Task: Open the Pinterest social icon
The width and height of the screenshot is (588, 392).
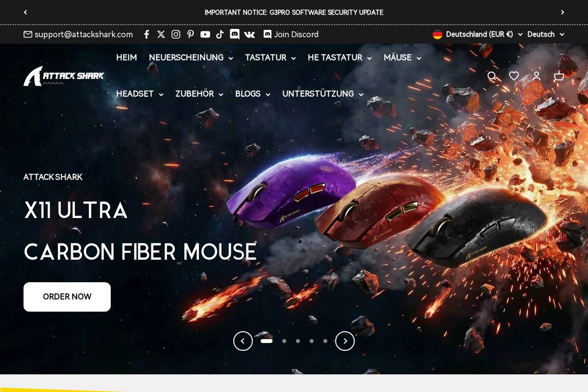Action: click(x=191, y=34)
